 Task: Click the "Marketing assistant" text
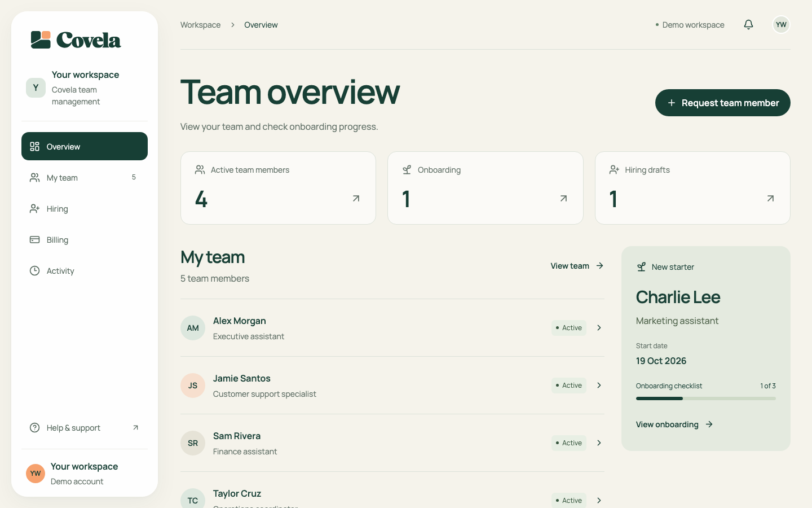(677, 321)
